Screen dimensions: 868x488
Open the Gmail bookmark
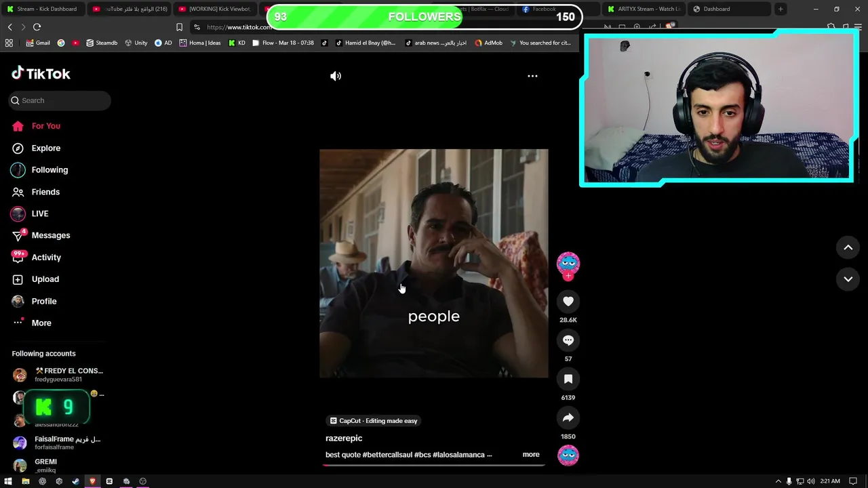(x=37, y=43)
